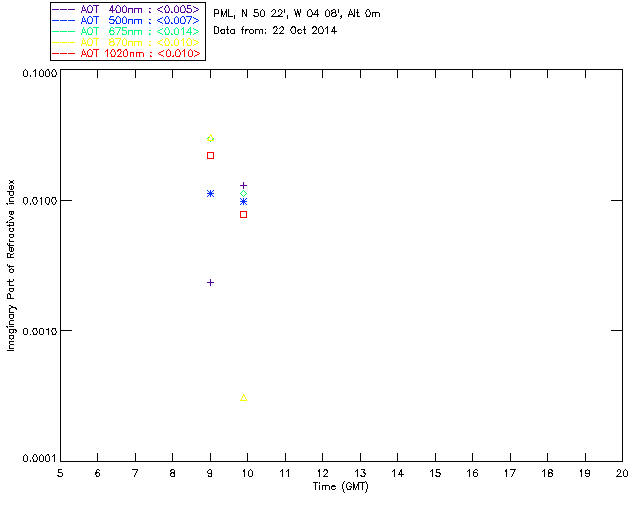Click the 'Imaginary Part of Refractive Index' axis title
The height and width of the screenshot is (512, 640).
pyautogui.click(x=11, y=265)
